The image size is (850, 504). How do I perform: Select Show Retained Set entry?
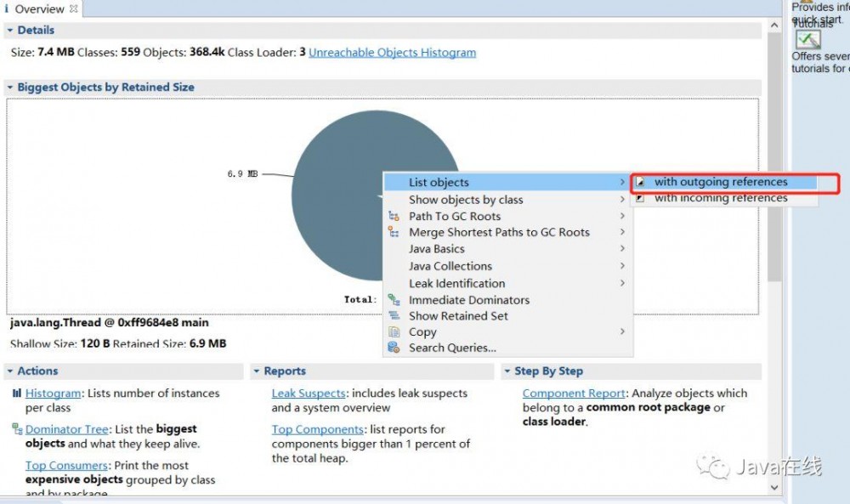click(507, 316)
